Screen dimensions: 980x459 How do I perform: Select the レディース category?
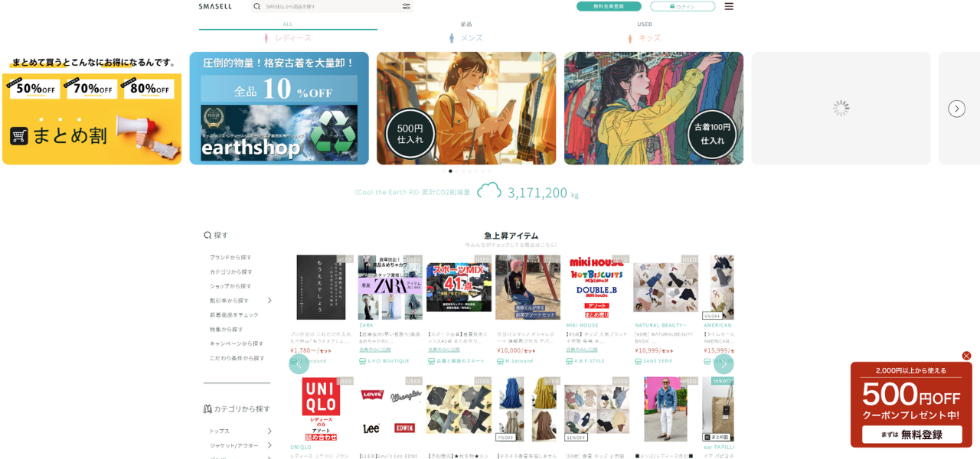[288, 37]
